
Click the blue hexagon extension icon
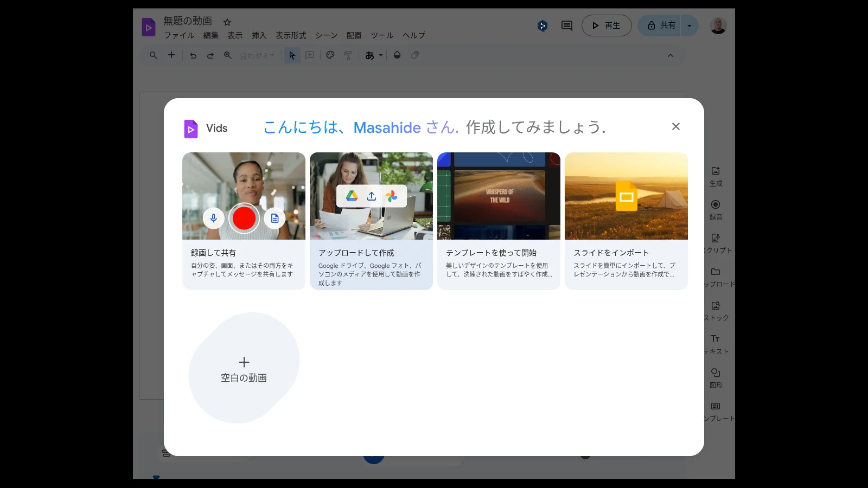(x=542, y=25)
